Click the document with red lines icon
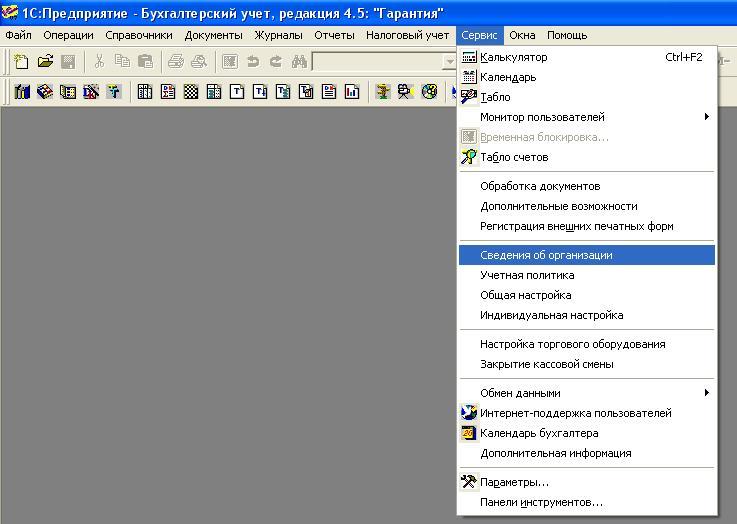Screen dimensions: 737x524 pyautogui.click(x=329, y=91)
